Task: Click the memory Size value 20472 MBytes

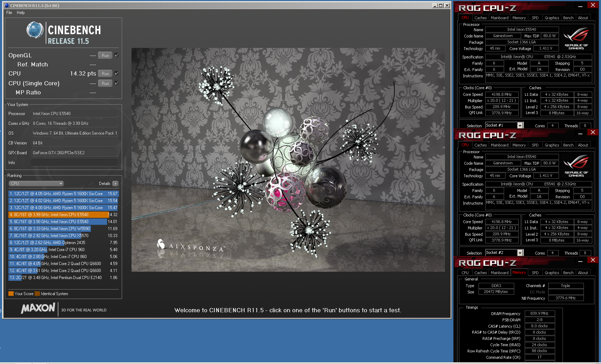Action: (496, 292)
